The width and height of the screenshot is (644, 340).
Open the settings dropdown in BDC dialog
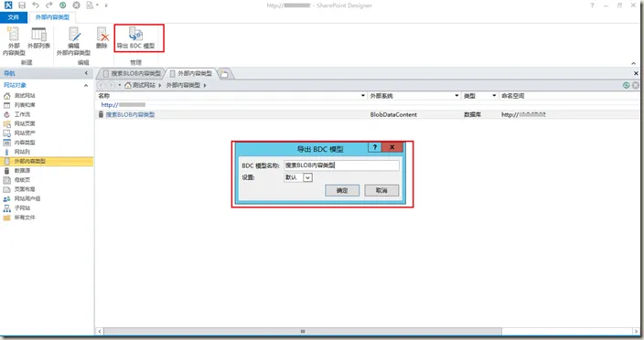[307, 177]
